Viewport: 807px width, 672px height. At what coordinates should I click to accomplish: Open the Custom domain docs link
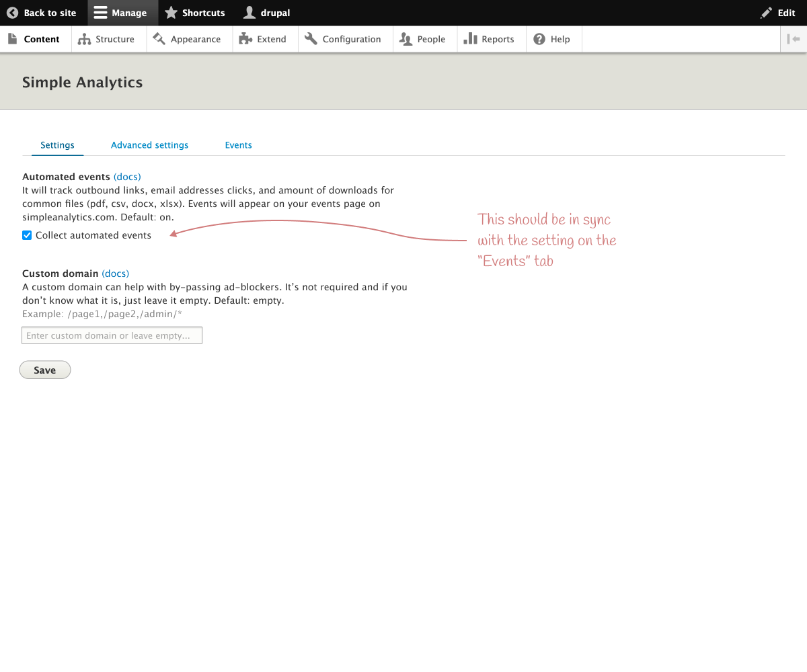pyautogui.click(x=116, y=274)
